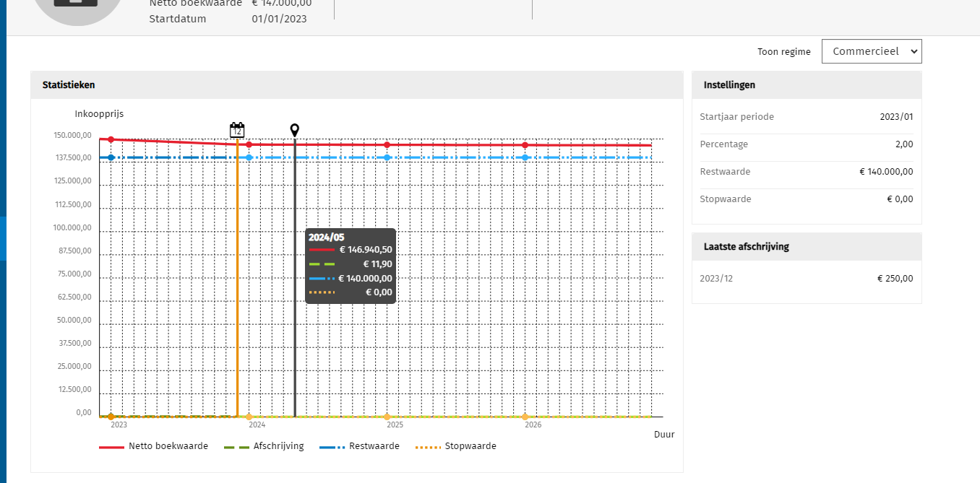
Task: Click the Laatste afschrijving panel header
Action: (x=807, y=246)
